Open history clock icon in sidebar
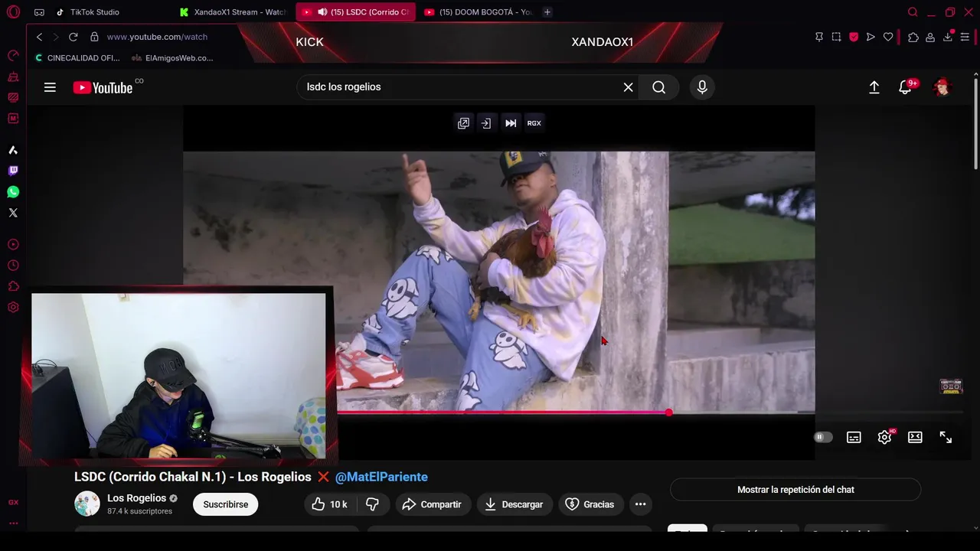The image size is (980, 551). (13, 266)
